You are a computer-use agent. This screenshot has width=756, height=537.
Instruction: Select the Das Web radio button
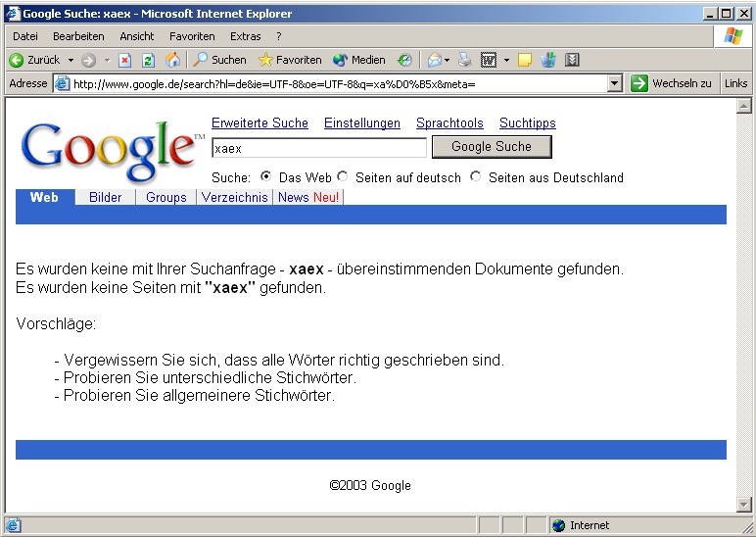(265, 176)
